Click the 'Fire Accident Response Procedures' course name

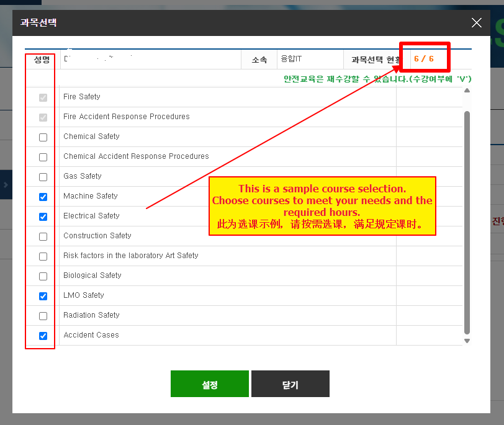click(x=127, y=117)
